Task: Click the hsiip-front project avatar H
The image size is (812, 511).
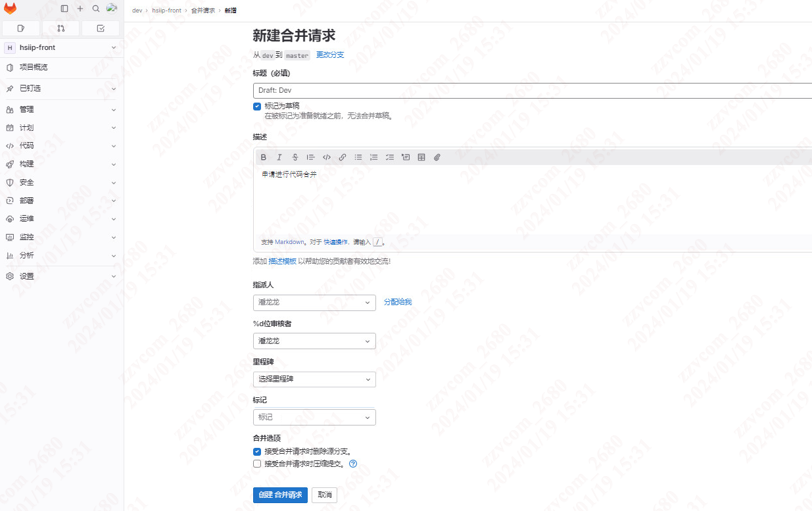Action: tap(10, 47)
